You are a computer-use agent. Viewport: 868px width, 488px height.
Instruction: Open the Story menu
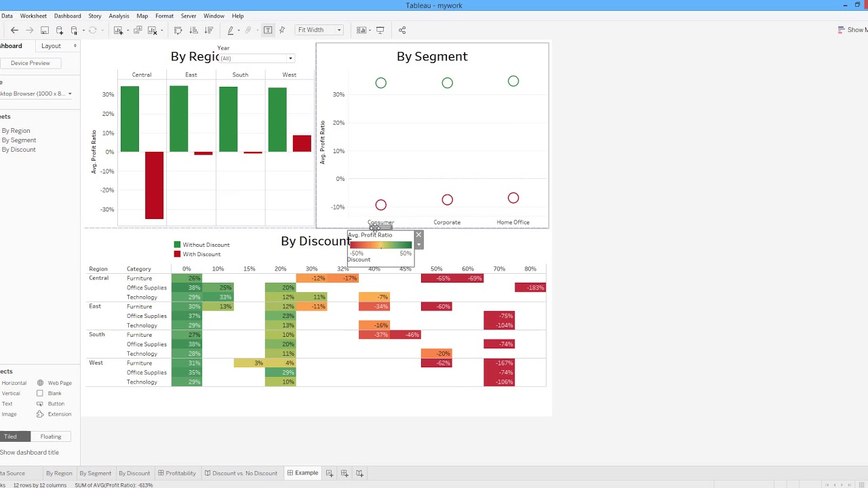pos(95,16)
